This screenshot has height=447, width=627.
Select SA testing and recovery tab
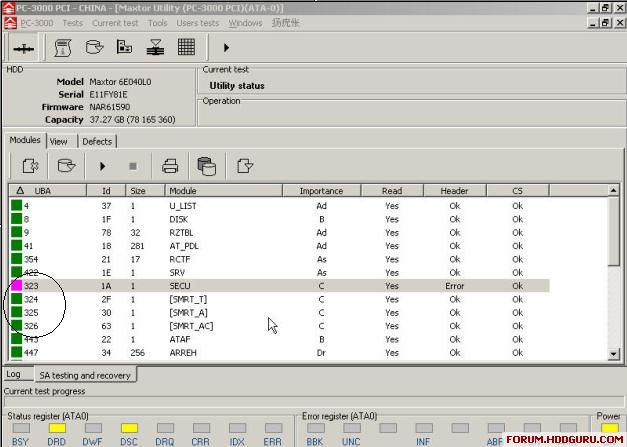pos(85,375)
